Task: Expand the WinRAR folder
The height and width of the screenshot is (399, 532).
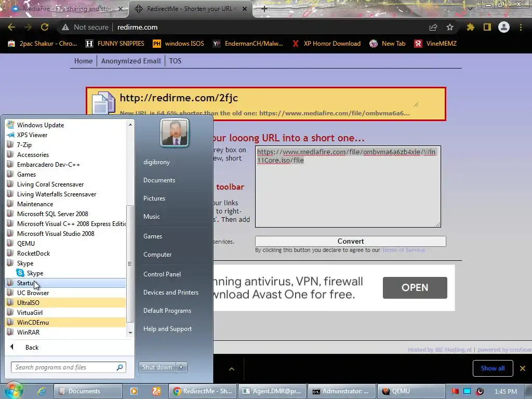Action: click(x=66, y=332)
